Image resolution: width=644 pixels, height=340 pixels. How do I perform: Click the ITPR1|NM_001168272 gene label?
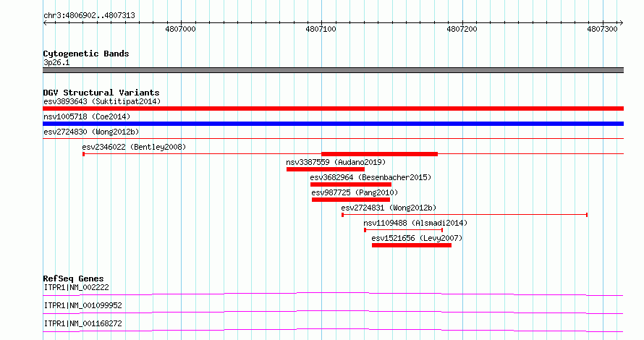point(83,323)
